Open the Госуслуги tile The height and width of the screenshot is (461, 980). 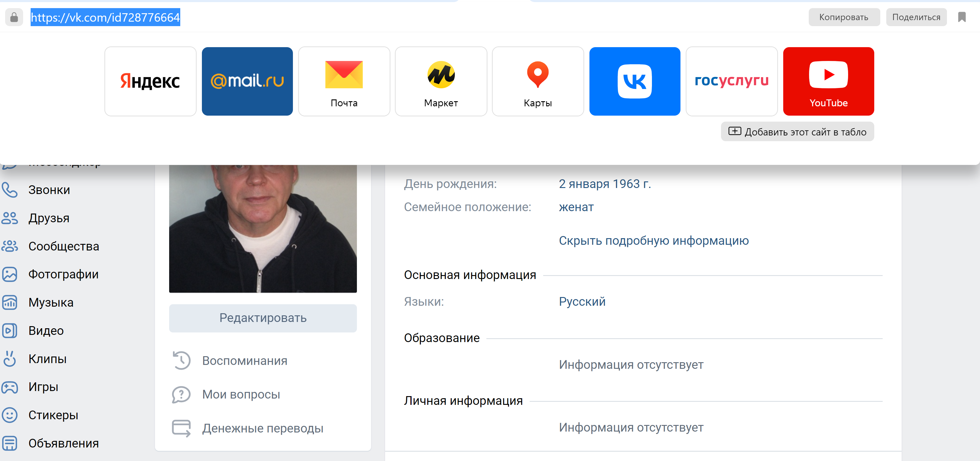coord(732,81)
